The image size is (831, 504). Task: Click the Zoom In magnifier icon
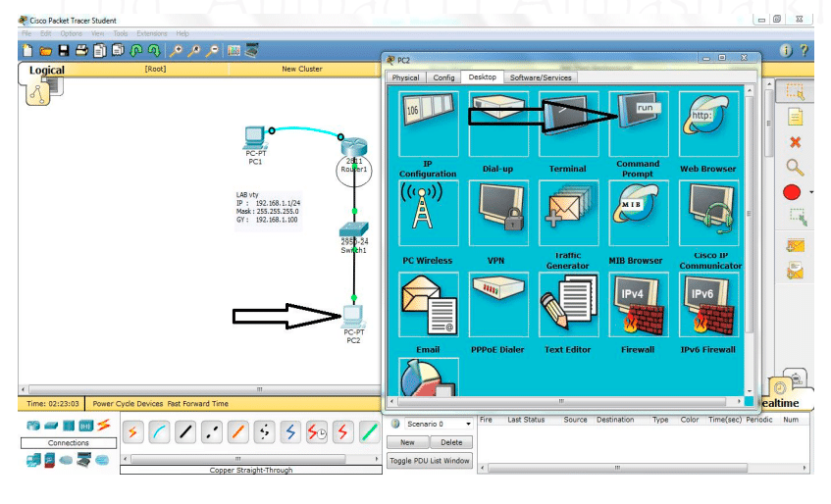176,51
